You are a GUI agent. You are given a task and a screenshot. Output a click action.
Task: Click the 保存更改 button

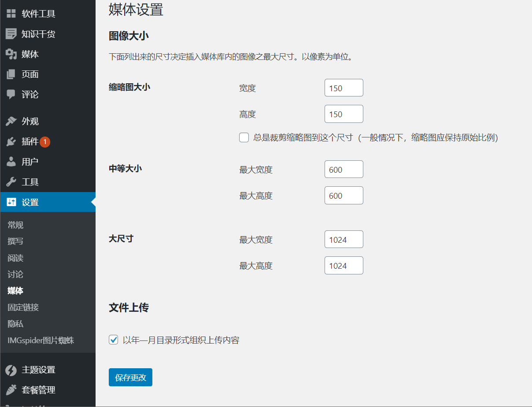point(130,377)
